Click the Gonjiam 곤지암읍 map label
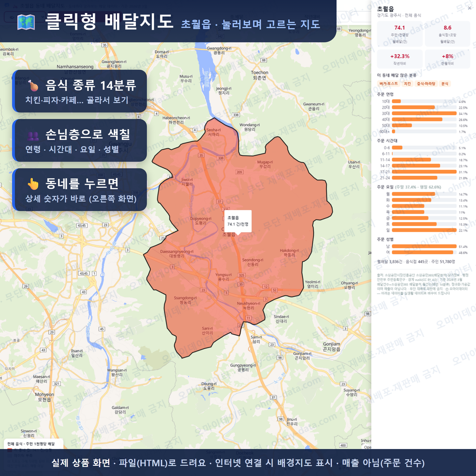Image resolution: width=476 pixels, height=476 pixels. [331, 346]
